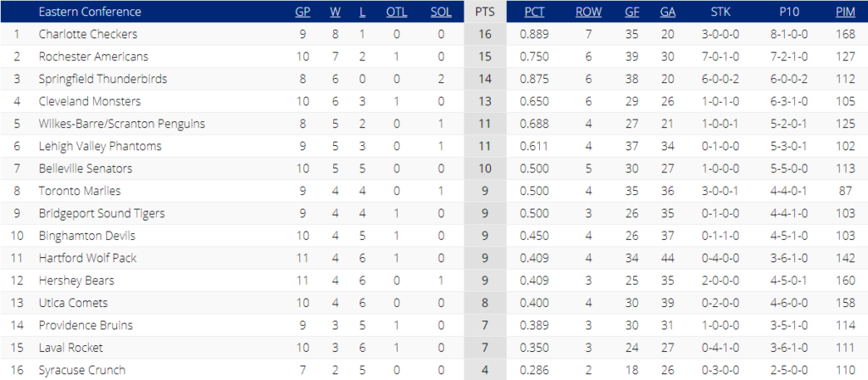Sort standings by GP column
This screenshot has width=868, height=380.
(x=303, y=12)
